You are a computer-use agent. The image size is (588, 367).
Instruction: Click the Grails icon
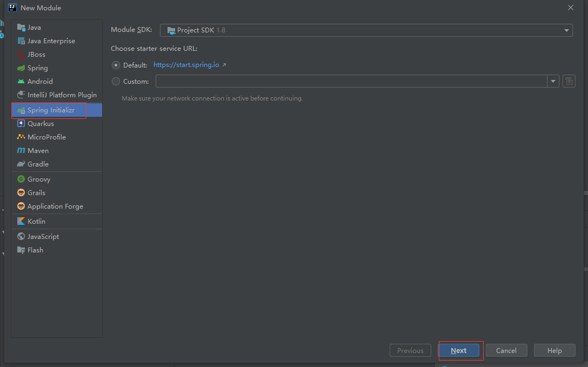click(21, 192)
